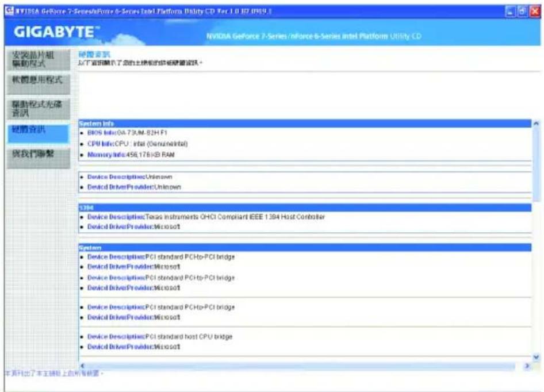This screenshot has width=544, height=392.
Task: Click the vertical scrollbar thumb
Action: tap(536, 165)
